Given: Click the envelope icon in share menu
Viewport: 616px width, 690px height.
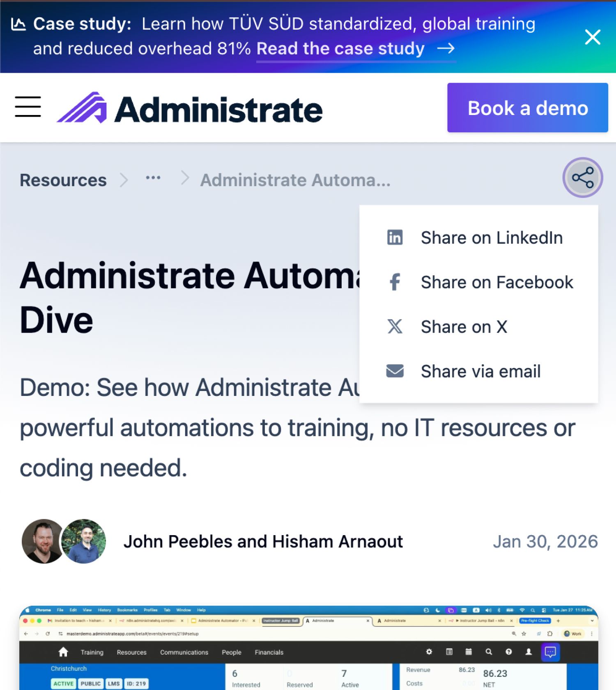Looking at the screenshot, I should pos(395,371).
